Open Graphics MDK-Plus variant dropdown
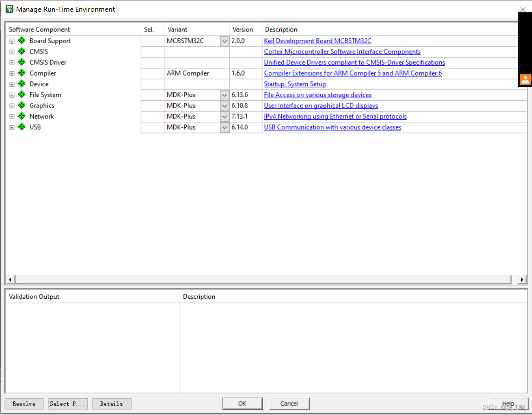 pyautogui.click(x=225, y=106)
